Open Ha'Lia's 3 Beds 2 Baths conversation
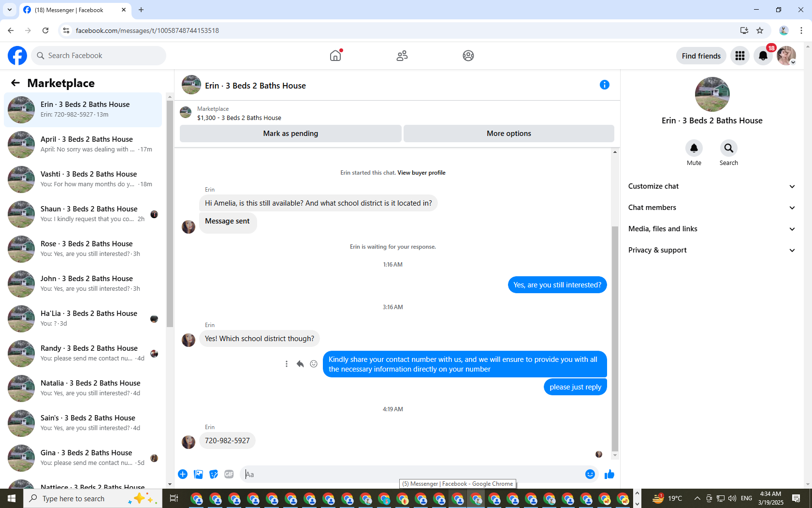This screenshot has width=812, height=508. click(x=83, y=319)
